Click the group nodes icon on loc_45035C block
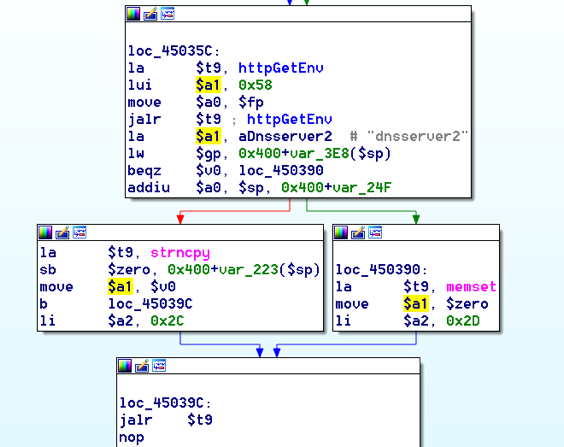 [168, 14]
